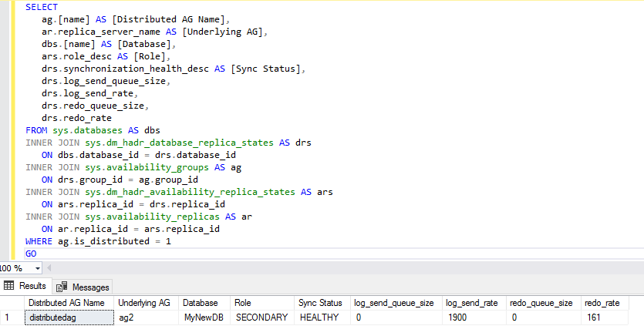
Task: Click sys.dm_hadr_database_replica_states in the query
Action: click(179, 143)
